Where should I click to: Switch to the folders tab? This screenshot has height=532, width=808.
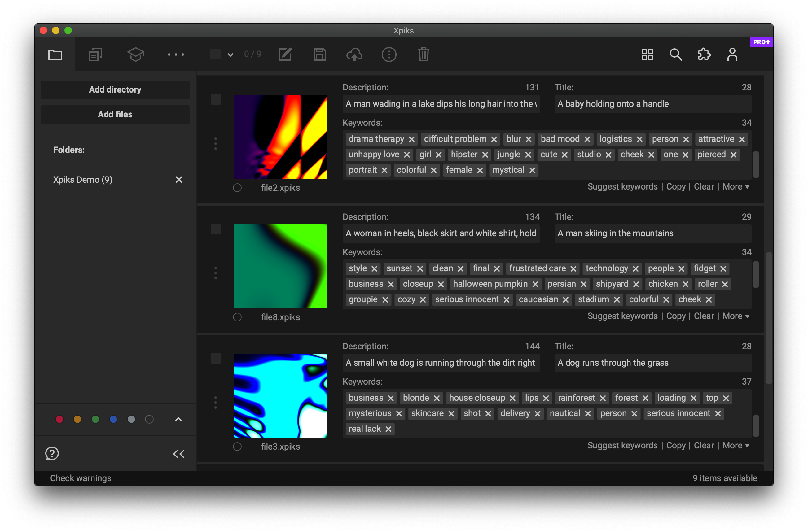55,54
